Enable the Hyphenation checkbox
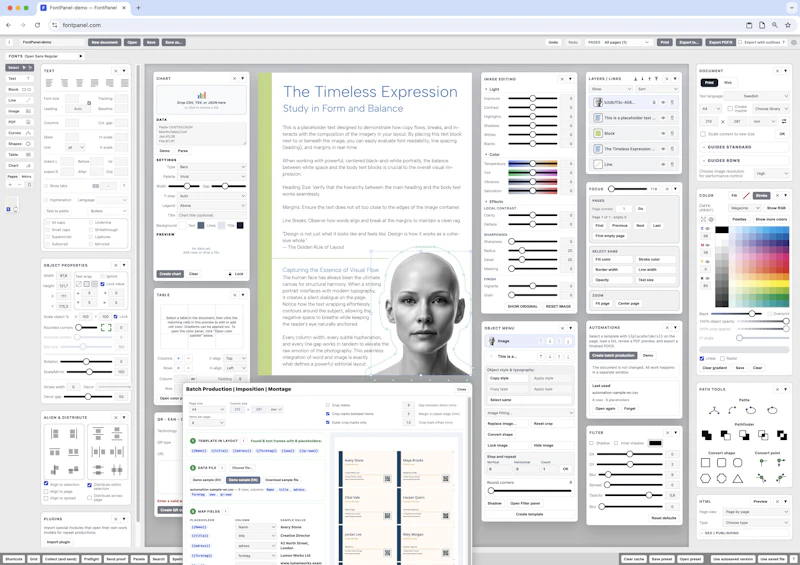The image size is (800, 565). (x=46, y=200)
